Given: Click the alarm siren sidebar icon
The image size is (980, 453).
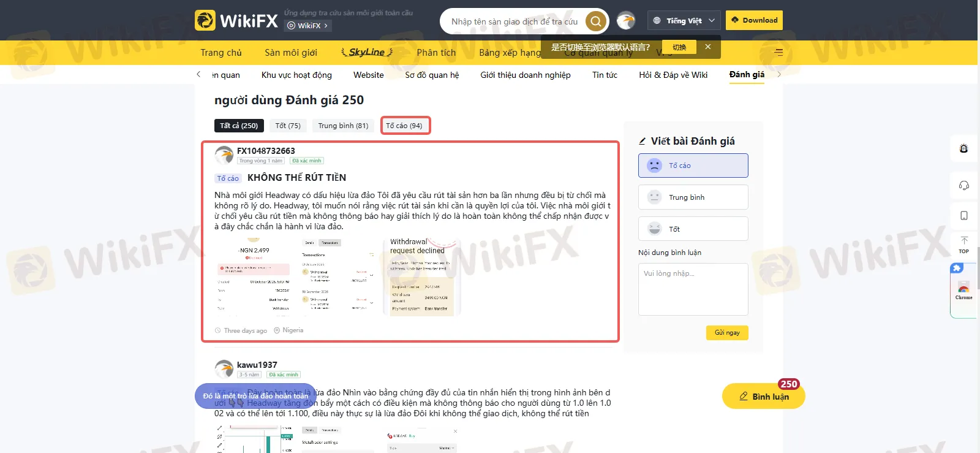Looking at the screenshot, I should click(963, 148).
